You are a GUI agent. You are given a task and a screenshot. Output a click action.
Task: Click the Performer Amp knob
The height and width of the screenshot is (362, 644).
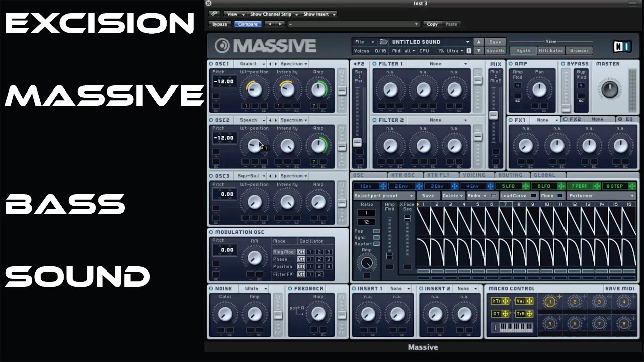click(x=367, y=262)
